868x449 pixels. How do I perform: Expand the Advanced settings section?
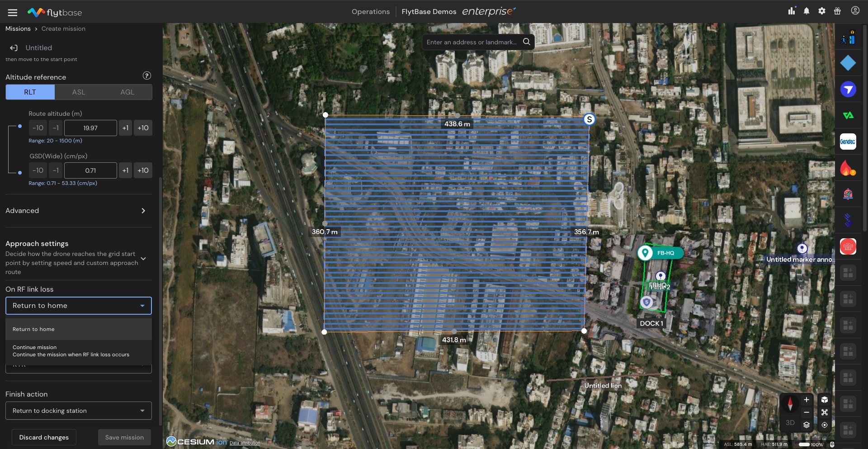[143, 211]
